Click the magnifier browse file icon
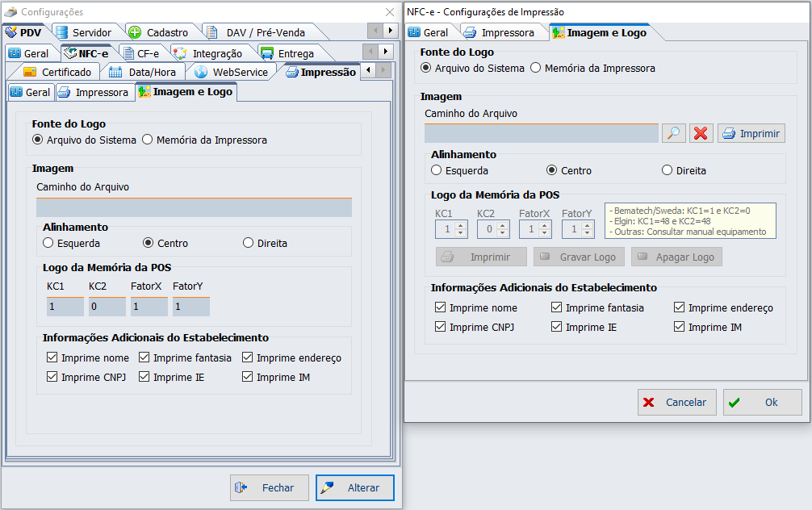 [x=673, y=133]
